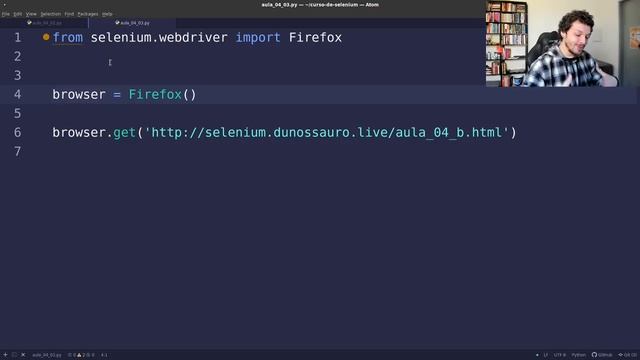Screen dimensions: 640x360
Task: Click the plus icon in status bar
Action: [x=5, y=355]
